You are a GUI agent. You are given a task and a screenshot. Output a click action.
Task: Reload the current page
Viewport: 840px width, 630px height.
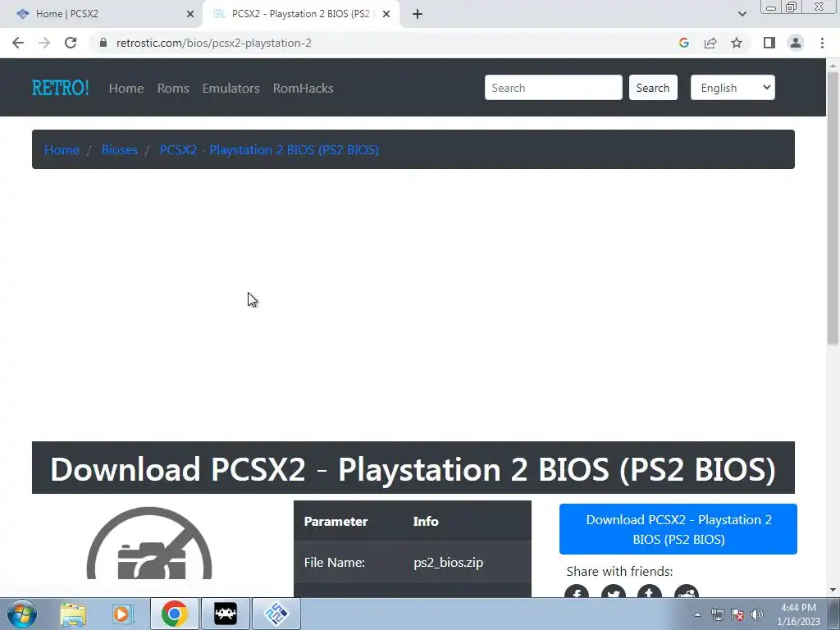pyautogui.click(x=71, y=43)
